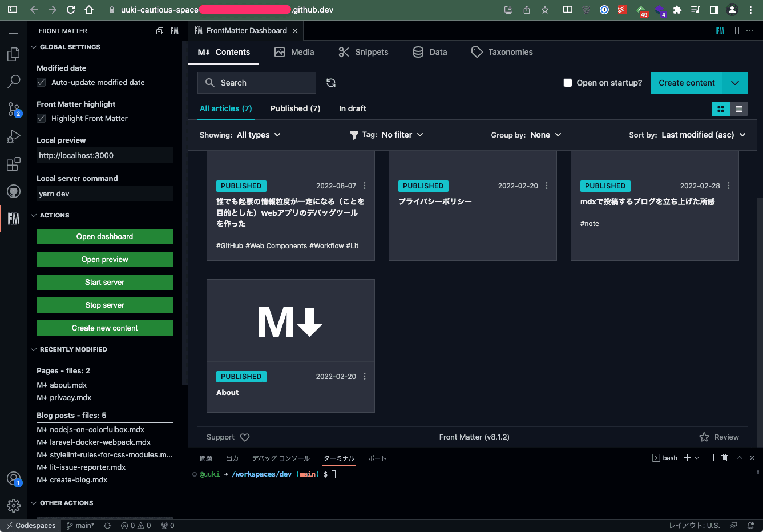Open the Extensions view
Image resolution: width=763 pixels, height=532 pixels.
coord(14,164)
